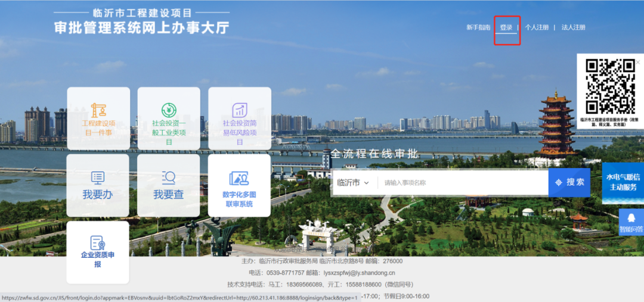Open the 水电气暖信主动服务 side banner
The width and height of the screenshot is (644, 302).
click(x=623, y=182)
